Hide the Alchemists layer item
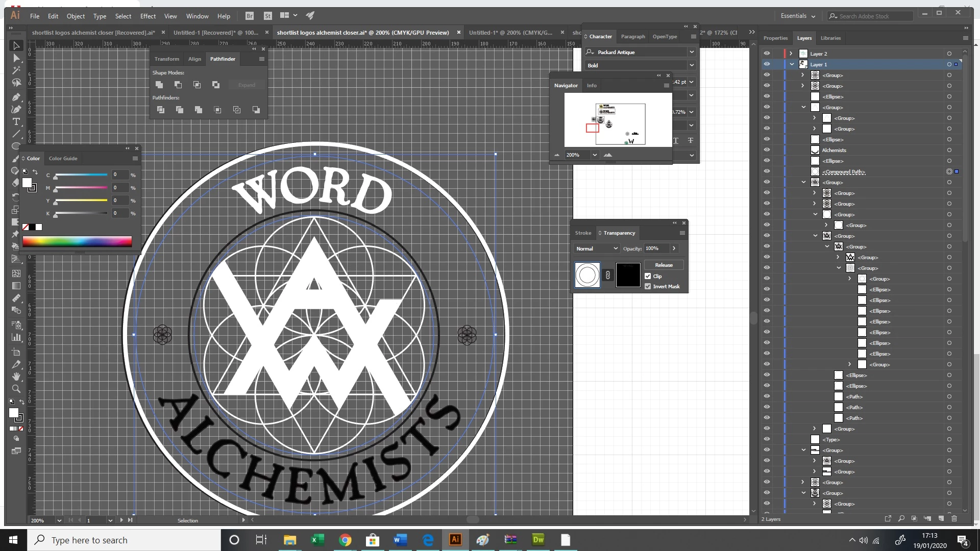The image size is (980, 551). pyautogui.click(x=767, y=150)
